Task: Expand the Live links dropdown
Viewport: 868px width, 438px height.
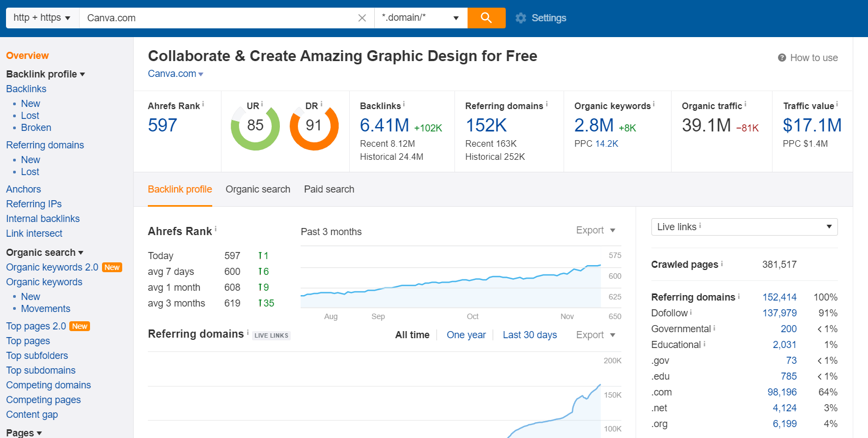Action: pyautogui.click(x=744, y=227)
